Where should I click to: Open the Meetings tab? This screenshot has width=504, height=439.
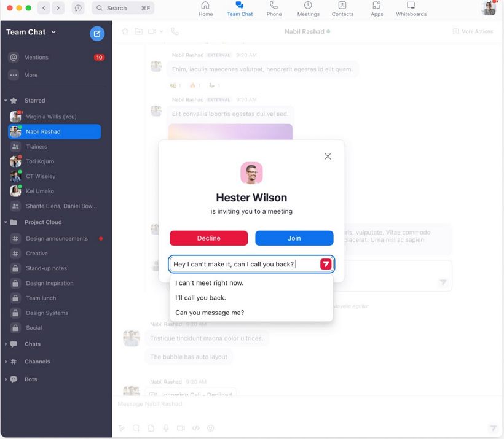click(309, 9)
